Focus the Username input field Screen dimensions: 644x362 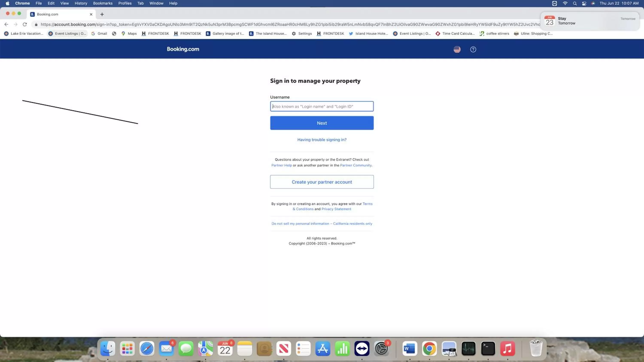[x=322, y=106]
